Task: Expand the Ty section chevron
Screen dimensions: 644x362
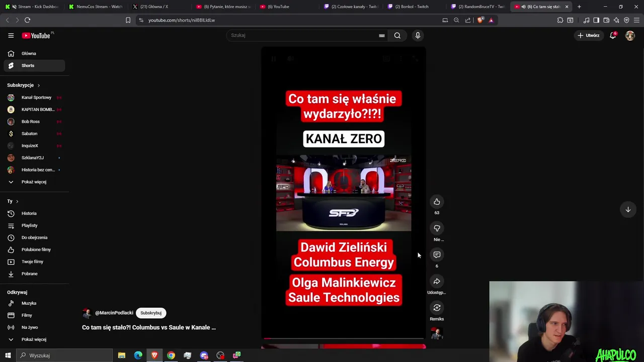Action: pos(17,201)
